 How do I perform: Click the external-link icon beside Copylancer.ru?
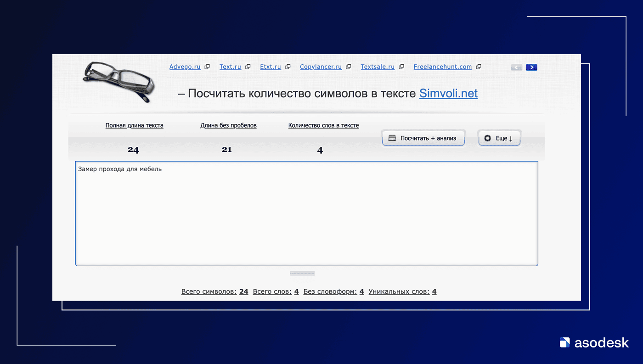coord(349,67)
